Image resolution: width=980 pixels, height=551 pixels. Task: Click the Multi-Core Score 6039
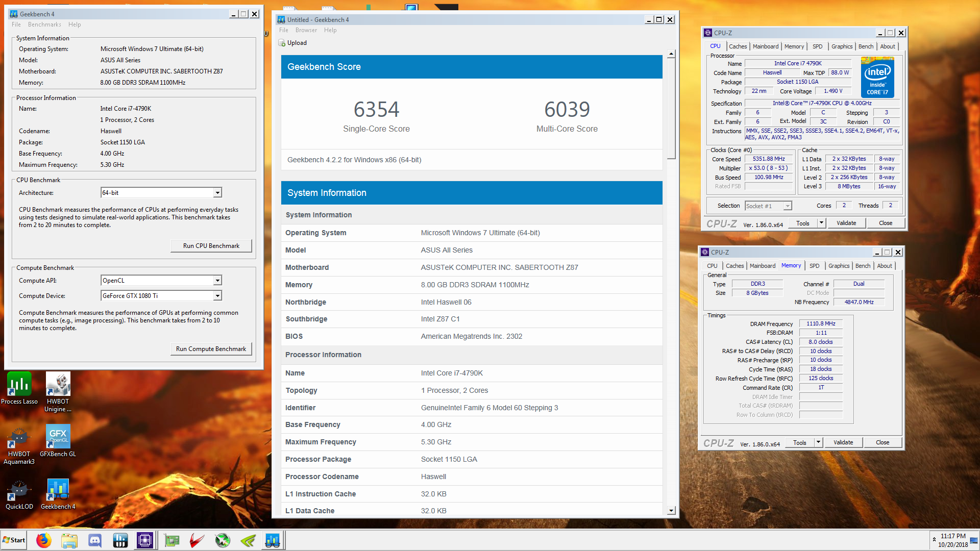tap(567, 109)
